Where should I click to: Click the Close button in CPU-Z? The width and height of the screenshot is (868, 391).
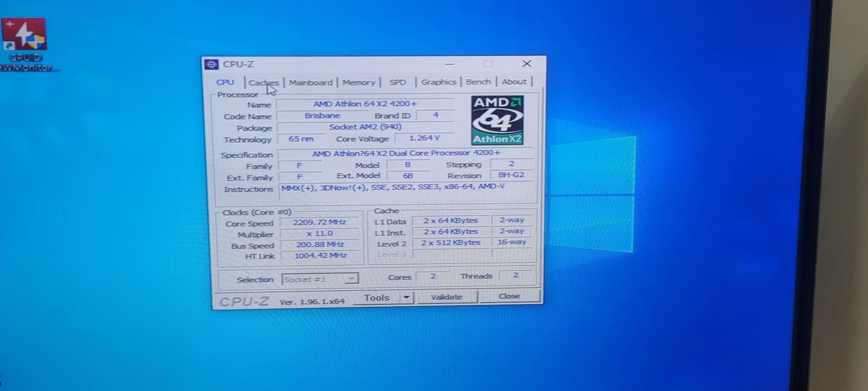tap(509, 296)
